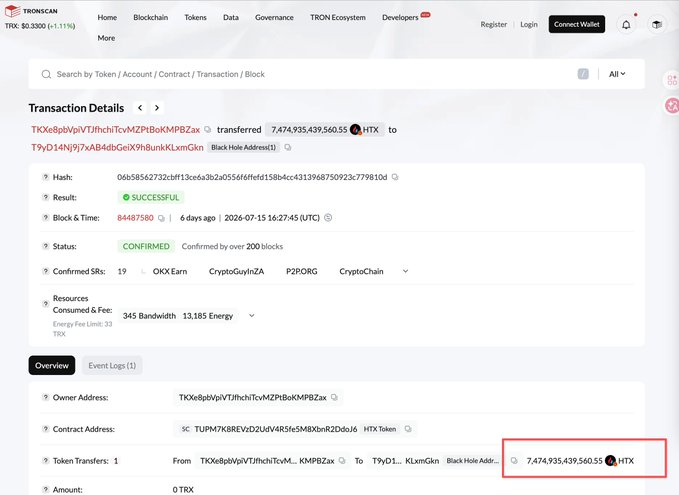Copy the HTX Token contract address

click(408, 429)
